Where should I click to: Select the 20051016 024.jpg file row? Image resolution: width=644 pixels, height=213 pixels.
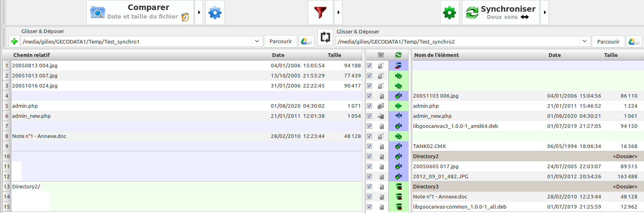pyautogui.click(x=187, y=86)
